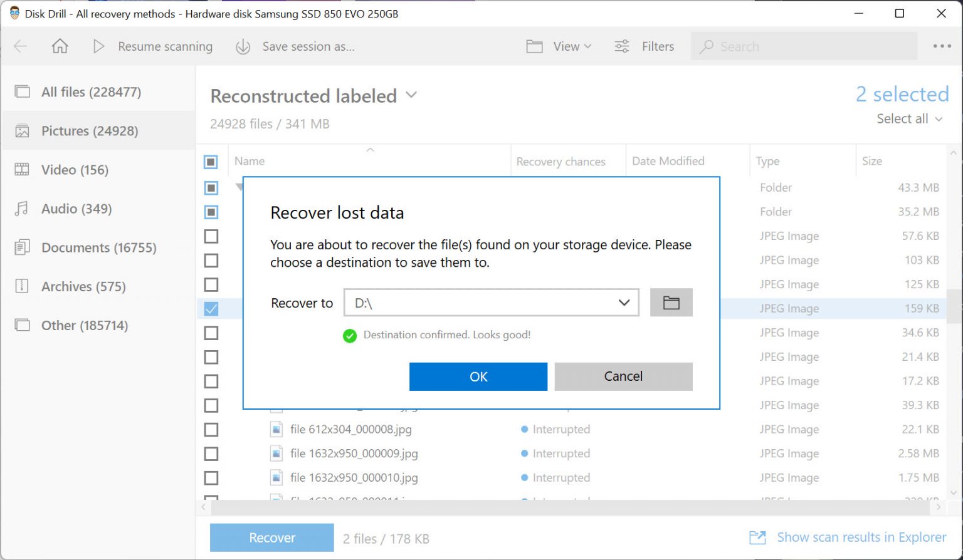Browse destination with the folder icon
The image size is (963, 560).
(671, 303)
